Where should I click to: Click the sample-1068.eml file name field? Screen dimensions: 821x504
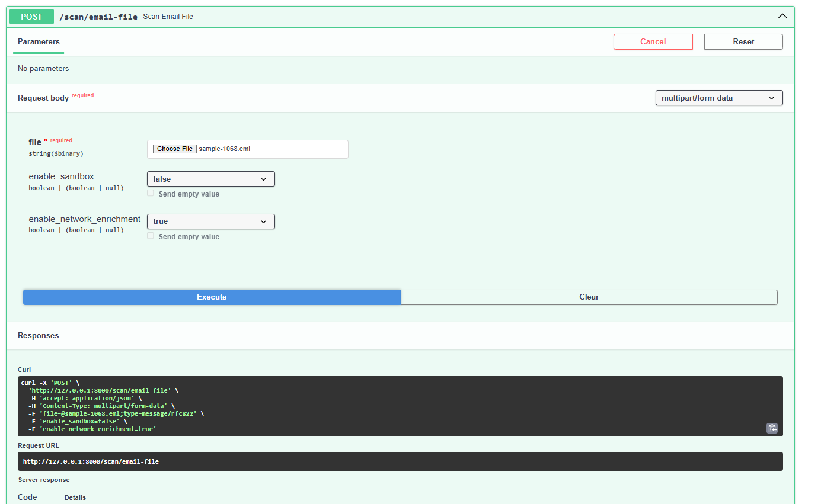248,149
